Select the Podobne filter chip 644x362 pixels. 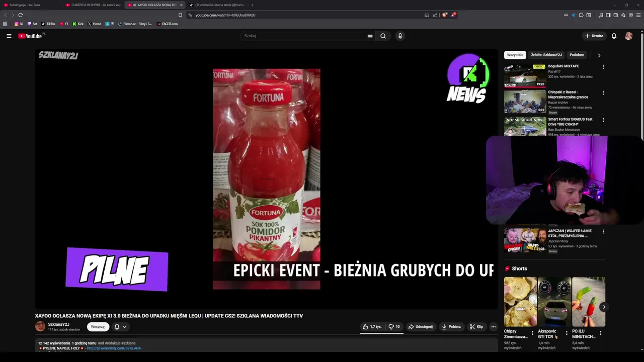[577, 55]
